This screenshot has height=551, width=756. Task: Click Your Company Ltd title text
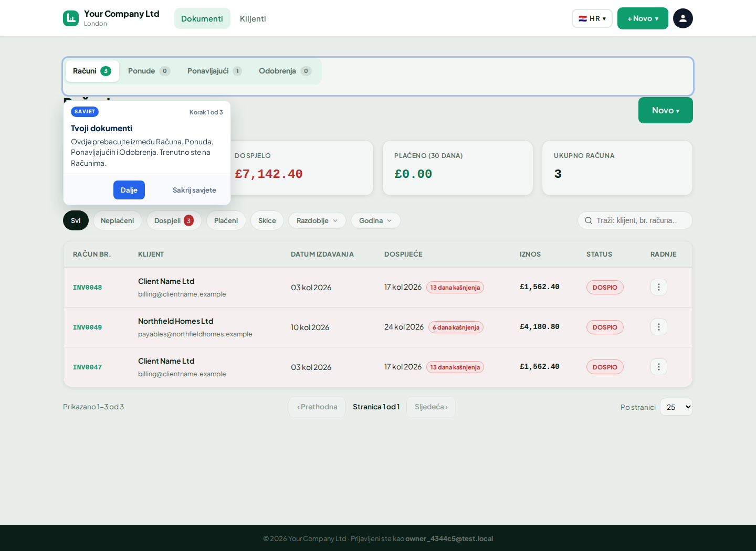click(122, 14)
